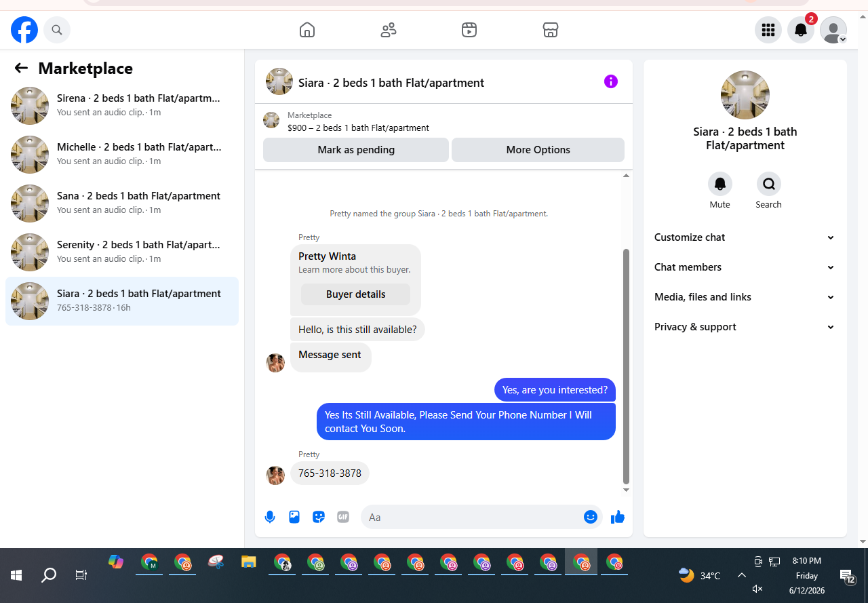Open Copilot icon on the taskbar

pos(116,562)
